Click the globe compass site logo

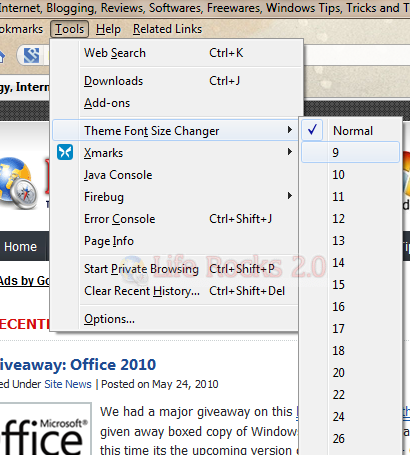(x=19, y=183)
